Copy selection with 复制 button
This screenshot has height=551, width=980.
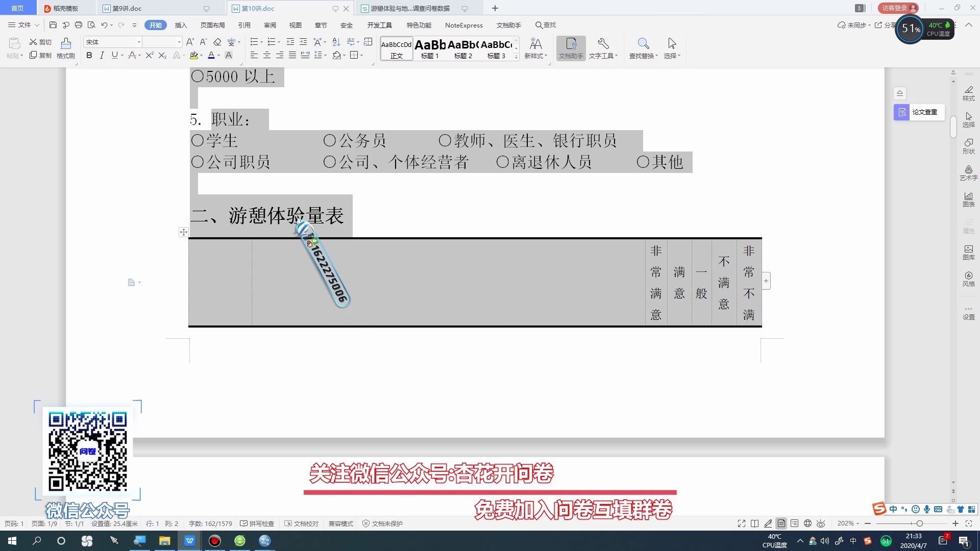[40, 55]
